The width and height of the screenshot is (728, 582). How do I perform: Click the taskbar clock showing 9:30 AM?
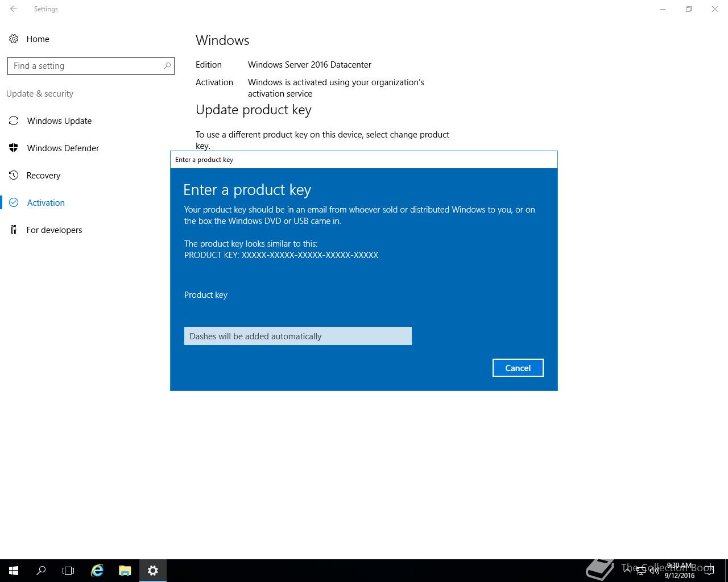pos(680,571)
